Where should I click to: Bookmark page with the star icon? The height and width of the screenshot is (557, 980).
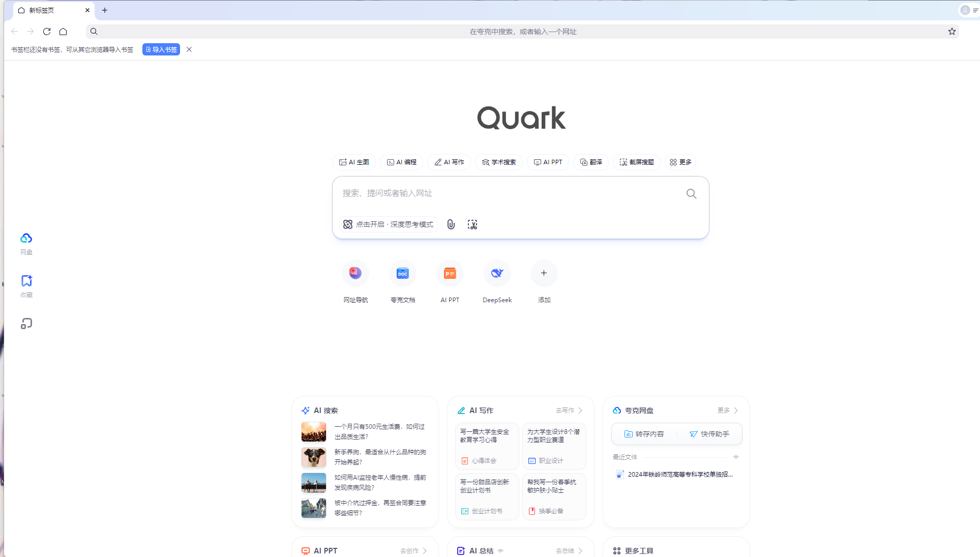[952, 32]
